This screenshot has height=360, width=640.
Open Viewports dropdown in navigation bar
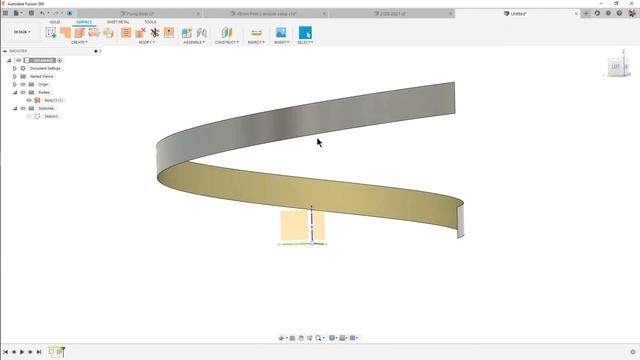[354, 338]
